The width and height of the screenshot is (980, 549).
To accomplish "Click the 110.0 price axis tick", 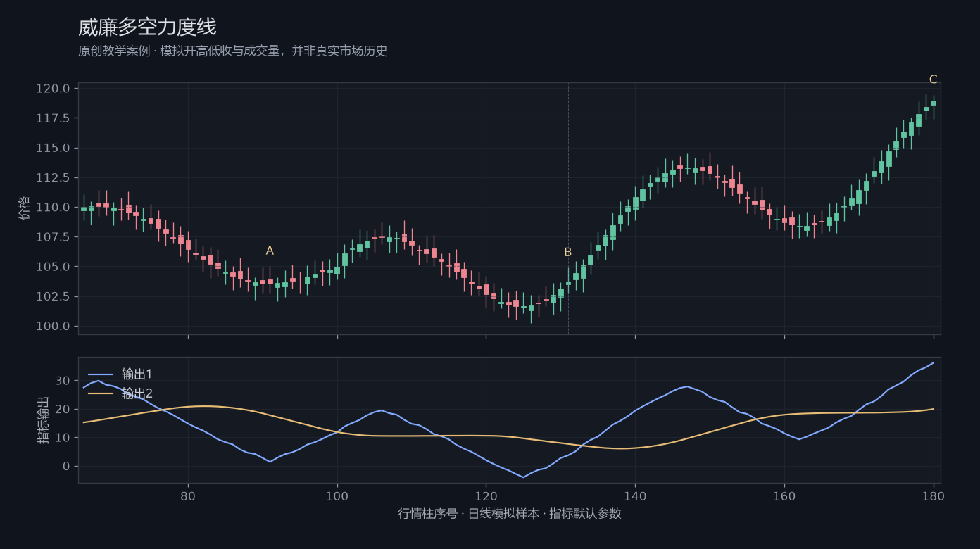I will (53, 208).
